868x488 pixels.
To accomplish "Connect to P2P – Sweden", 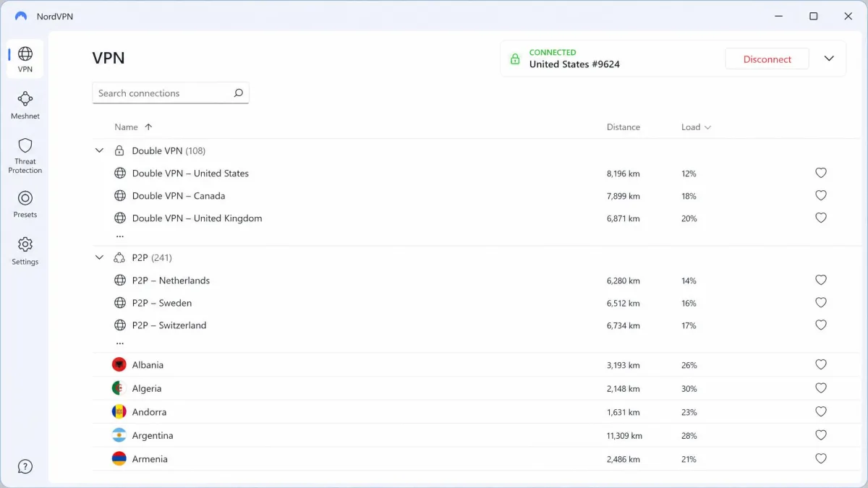I will tap(162, 302).
